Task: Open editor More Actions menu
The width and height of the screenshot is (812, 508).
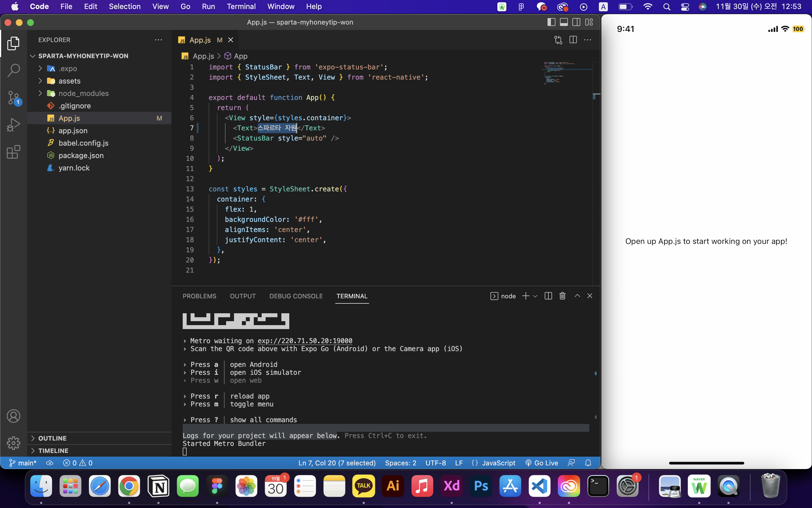Action: pos(588,40)
